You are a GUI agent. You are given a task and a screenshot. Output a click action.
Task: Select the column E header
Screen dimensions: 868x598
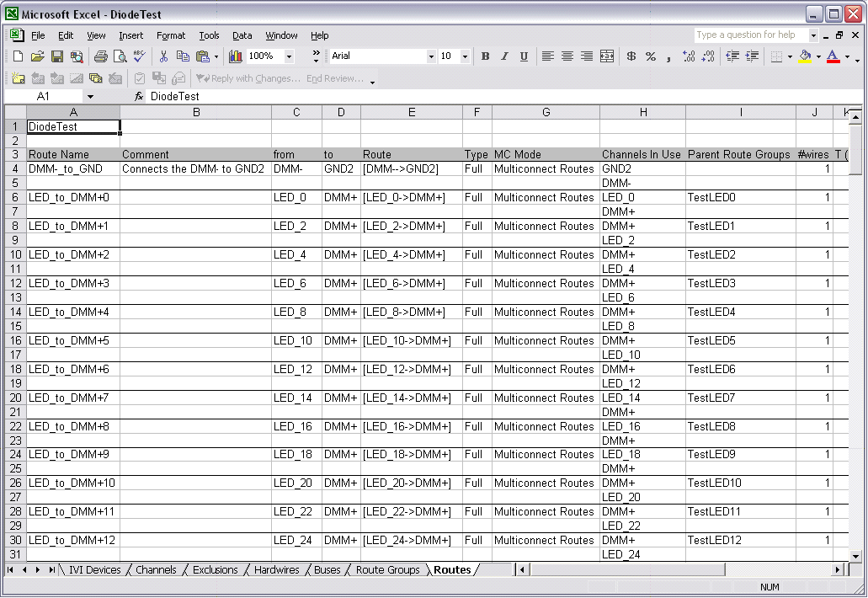click(x=411, y=112)
